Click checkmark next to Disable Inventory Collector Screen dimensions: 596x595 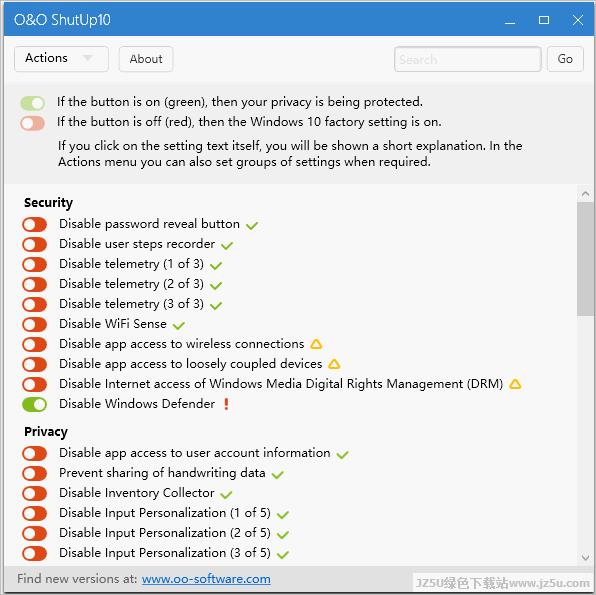pos(226,495)
